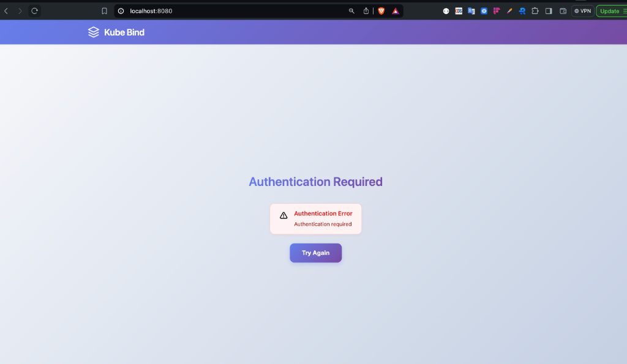Open Brave Shields panel

click(380, 10)
